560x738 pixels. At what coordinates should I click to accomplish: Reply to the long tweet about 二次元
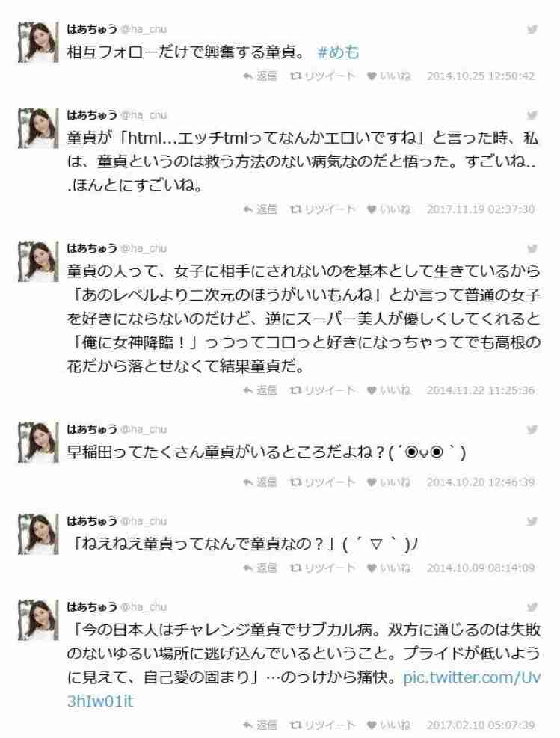pos(259,390)
